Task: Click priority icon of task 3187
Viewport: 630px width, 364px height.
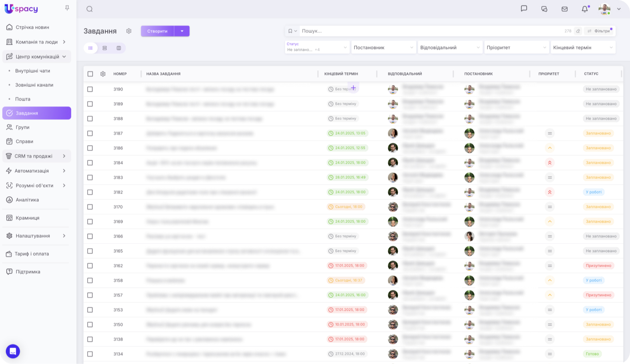Action: [549, 133]
